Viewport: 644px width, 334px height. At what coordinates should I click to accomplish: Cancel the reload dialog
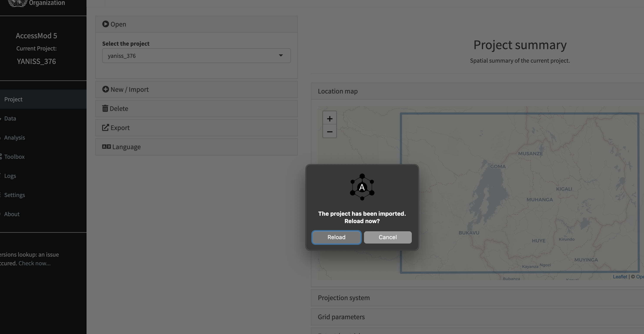(387, 237)
